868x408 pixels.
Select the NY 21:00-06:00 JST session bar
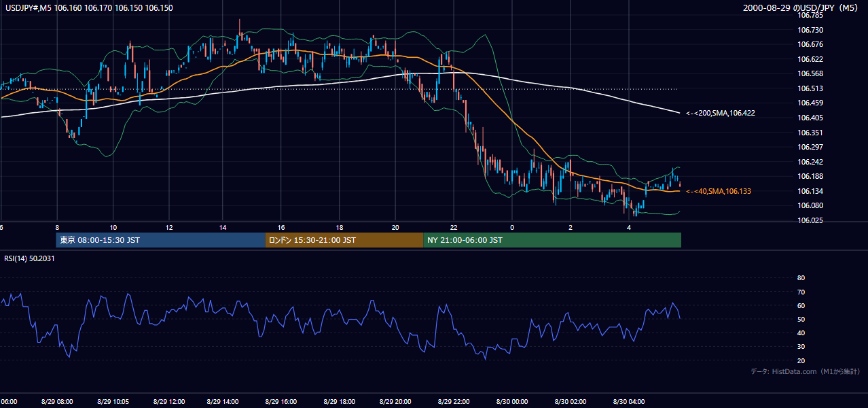pos(552,240)
